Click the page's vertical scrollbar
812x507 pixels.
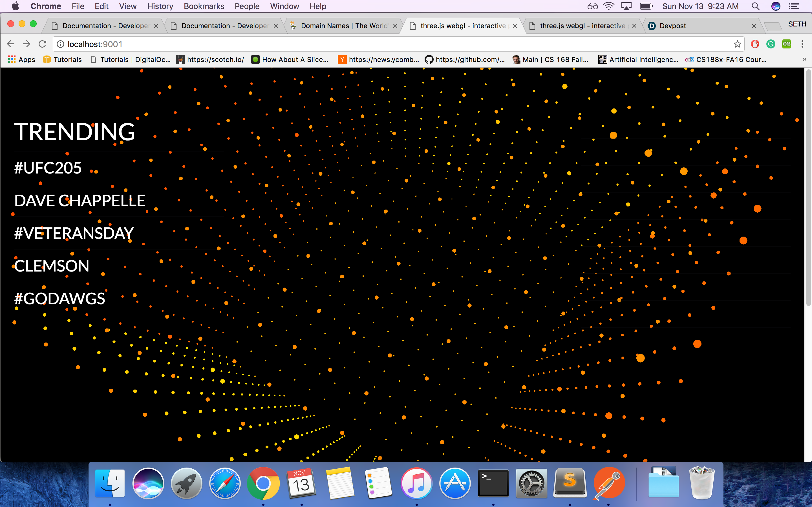(808, 188)
